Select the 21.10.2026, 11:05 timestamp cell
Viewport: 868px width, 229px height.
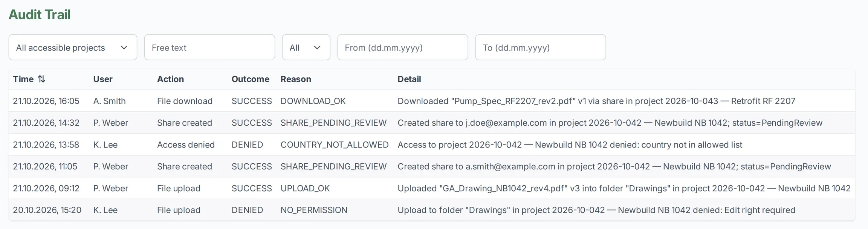[45, 166]
